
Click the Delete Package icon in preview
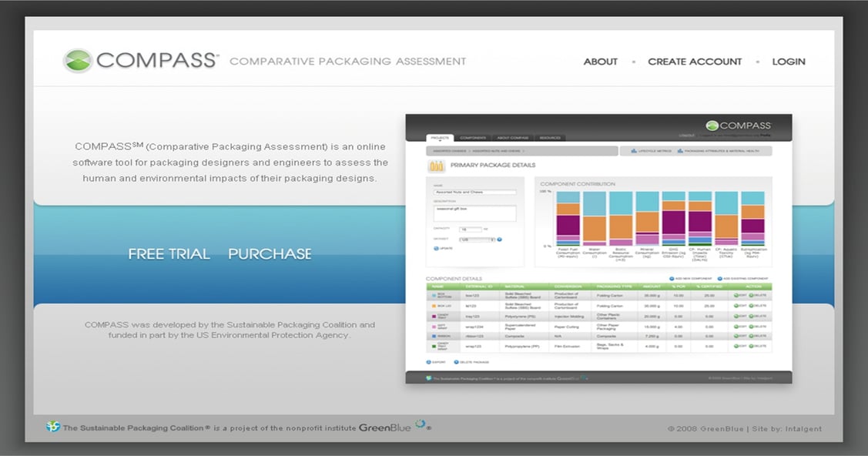click(456, 362)
